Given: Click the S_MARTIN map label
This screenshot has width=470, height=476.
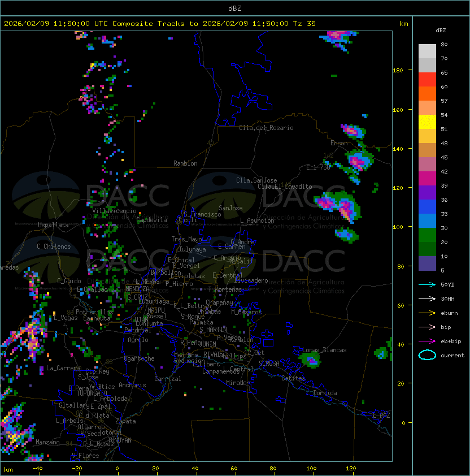Looking at the screenshot, I should (x=213, y=330).
